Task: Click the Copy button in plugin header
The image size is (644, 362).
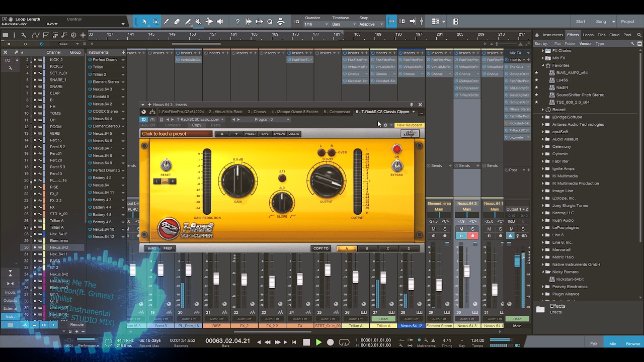Action: [197, 125]
